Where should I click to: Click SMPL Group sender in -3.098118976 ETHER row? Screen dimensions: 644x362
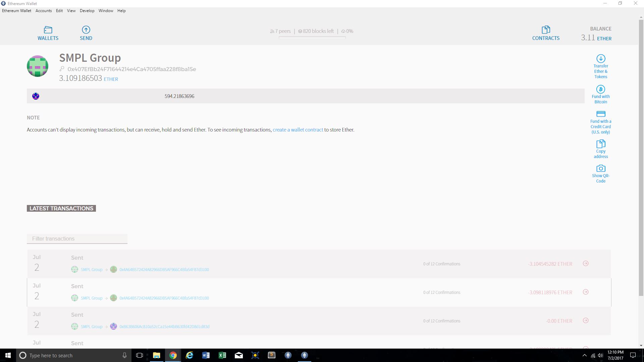pos(92,298)
